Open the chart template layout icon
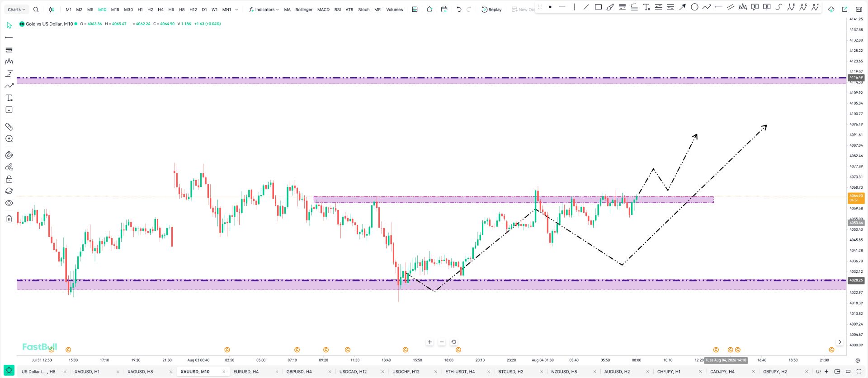Viewport: 868px width, 378px height. [x=415, y=9]
